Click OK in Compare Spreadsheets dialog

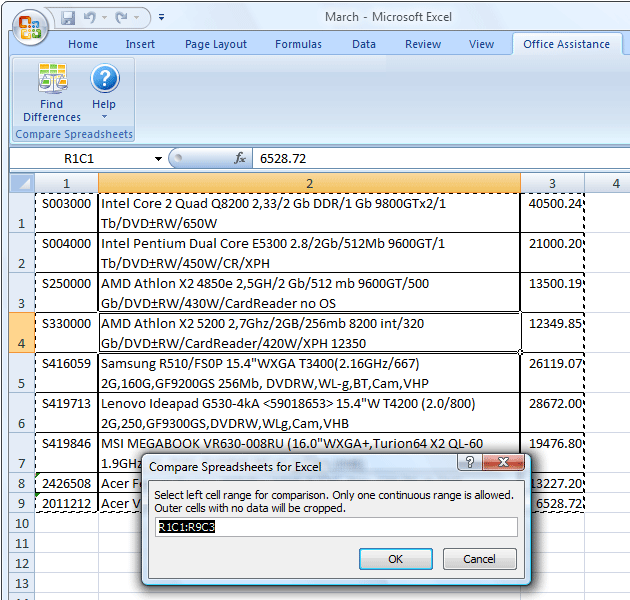(x=396, y=559)
